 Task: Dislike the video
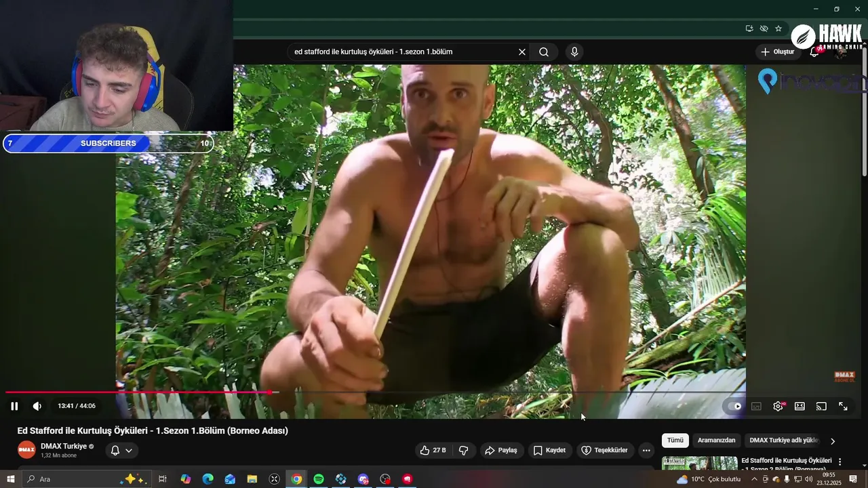coord(464,450)
